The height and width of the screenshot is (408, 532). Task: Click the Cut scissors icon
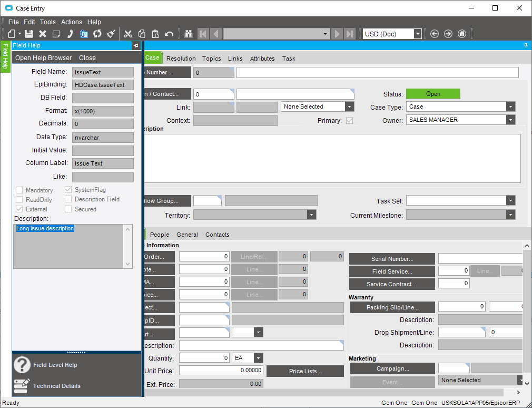(x=127, y=34)
